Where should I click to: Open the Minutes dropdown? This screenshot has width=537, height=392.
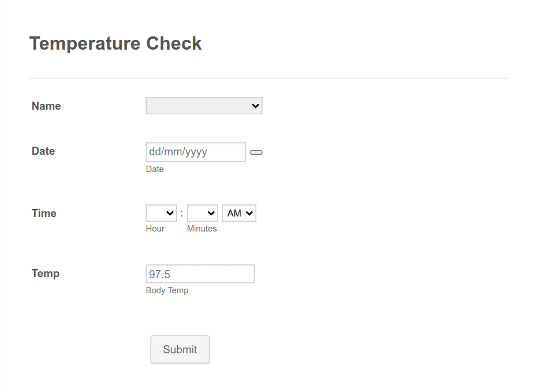tap(202, 213)
